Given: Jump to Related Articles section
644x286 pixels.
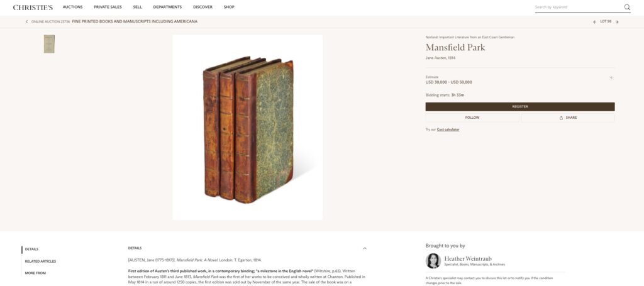Looking at the screenshot, I should point(40,261).
